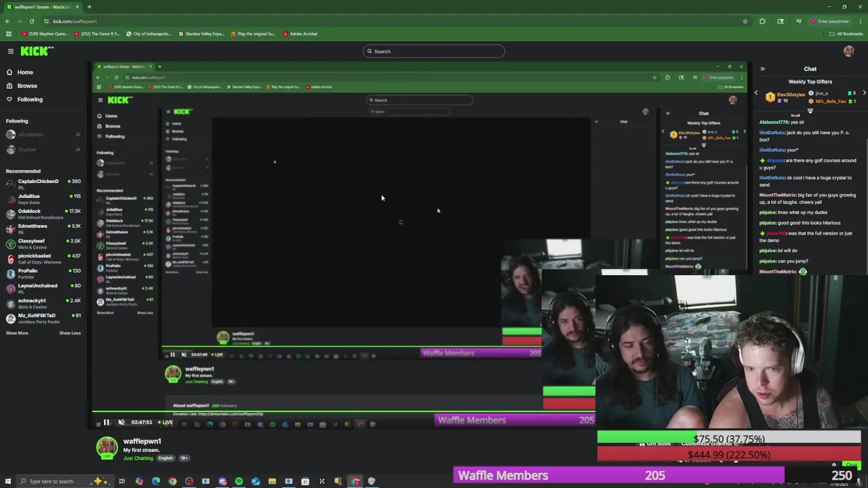Click the browser address bar

(393, 21)
